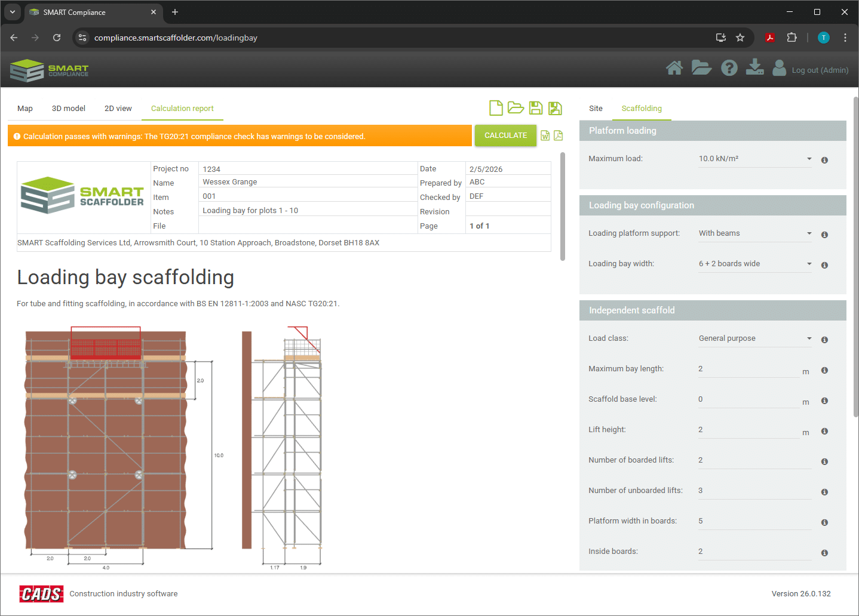Click the Home icon in header
Viewport: 859px width, 616px height.
click(674, 68)
